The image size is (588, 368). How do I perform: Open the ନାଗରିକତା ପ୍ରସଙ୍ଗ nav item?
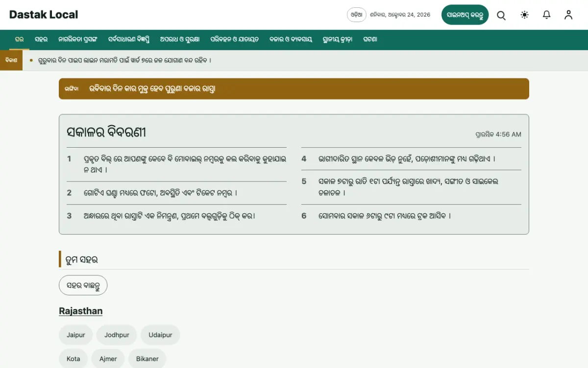point(78,39)
